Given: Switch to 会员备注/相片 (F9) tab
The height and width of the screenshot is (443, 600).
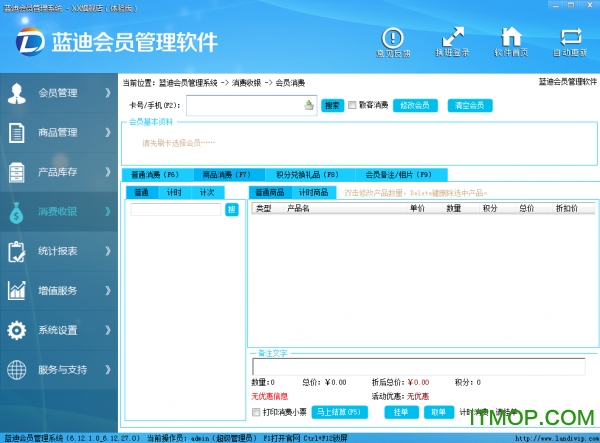Looking at the screenshot, I should pyautogui.click(x=401, y=175).
